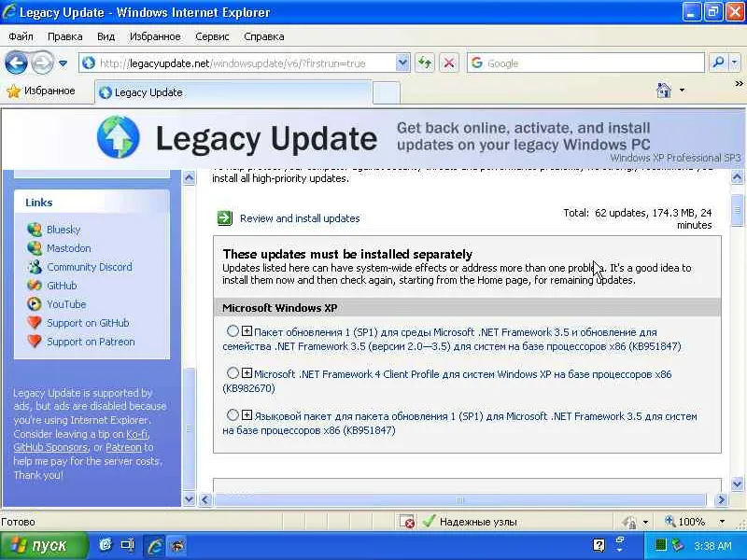This screenshot has height=560, width=747.
Task: Switch to the Internet Explorer taskbar button
Action: coord(154,546)
